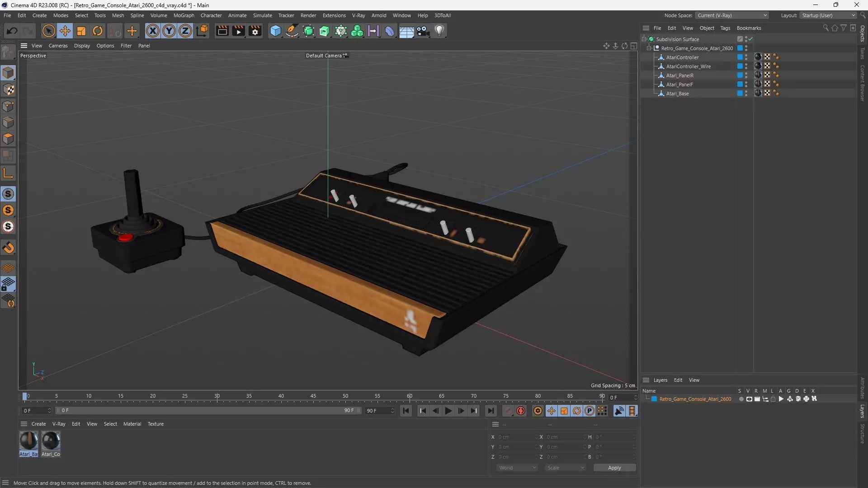Open Object Manager Tags menu
This screenshot has height=488, width=868.
(725, 28)
